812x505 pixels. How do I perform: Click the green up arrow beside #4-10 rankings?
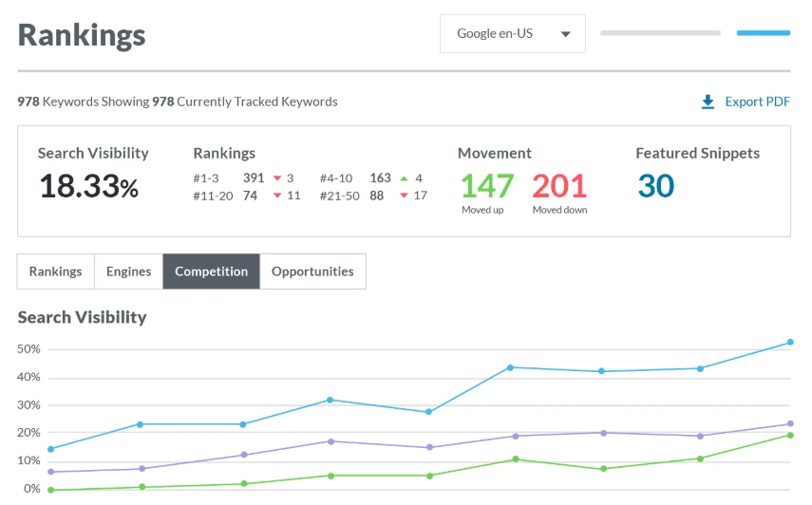[405, 178]
